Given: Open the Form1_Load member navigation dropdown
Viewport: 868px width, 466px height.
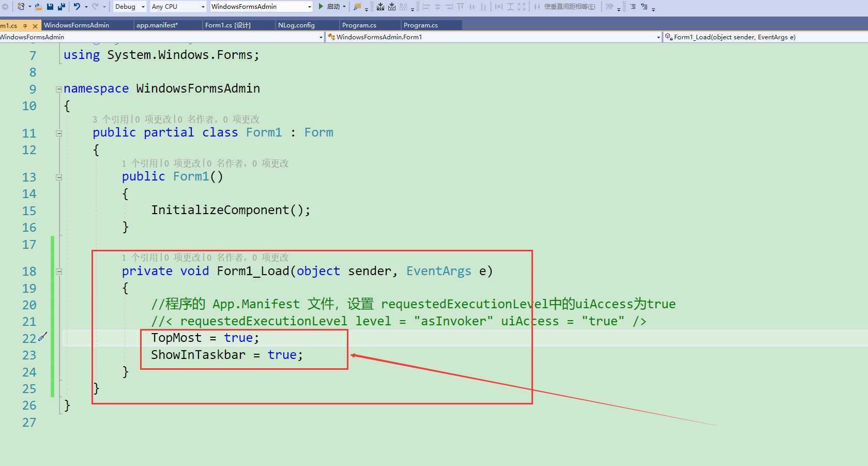Looking at the screenshot, I should coord(766,37).
